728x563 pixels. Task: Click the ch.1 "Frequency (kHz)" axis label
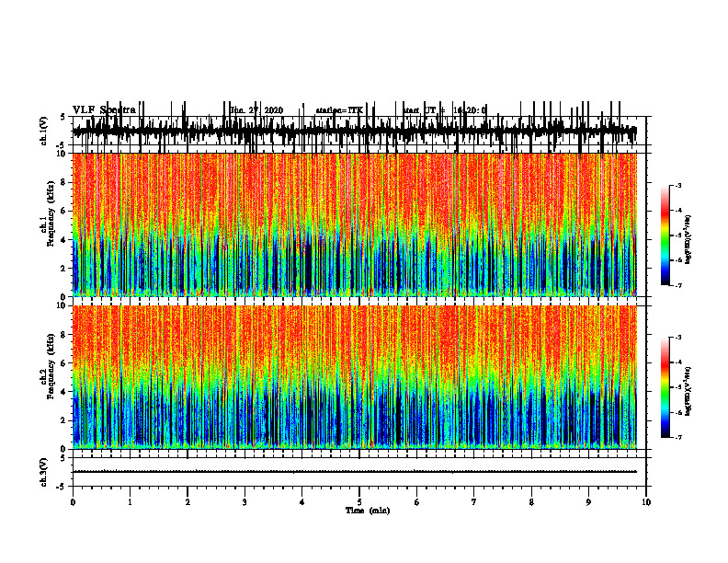(x=51, y=212)
